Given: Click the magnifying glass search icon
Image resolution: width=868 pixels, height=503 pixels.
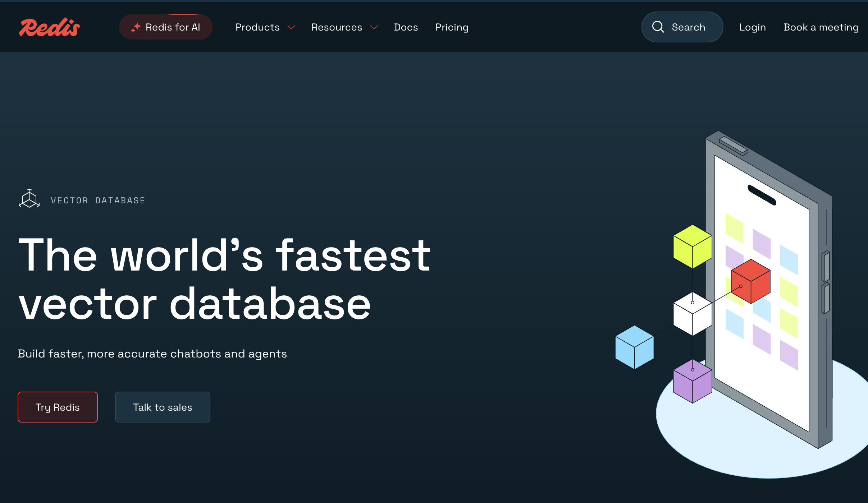Looking at the screenshot, I should (658, 27).
